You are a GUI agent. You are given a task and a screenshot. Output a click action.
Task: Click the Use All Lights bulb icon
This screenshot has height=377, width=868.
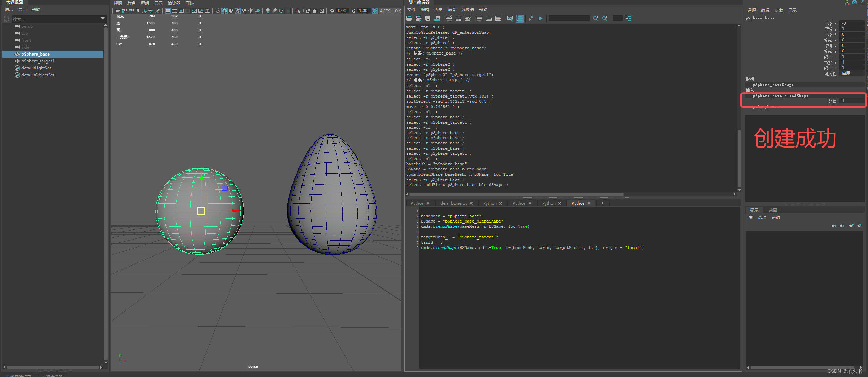click(251, 11)
